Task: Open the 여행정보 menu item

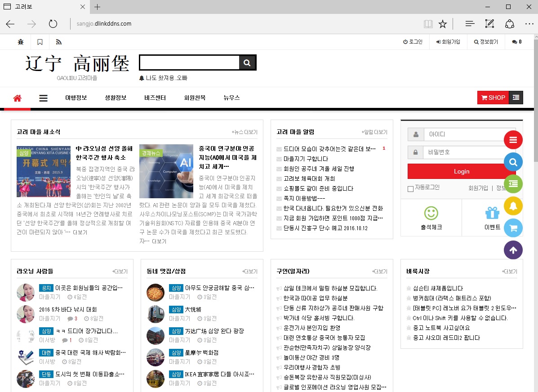Action: pyautogui.click(x=76, y=98)
